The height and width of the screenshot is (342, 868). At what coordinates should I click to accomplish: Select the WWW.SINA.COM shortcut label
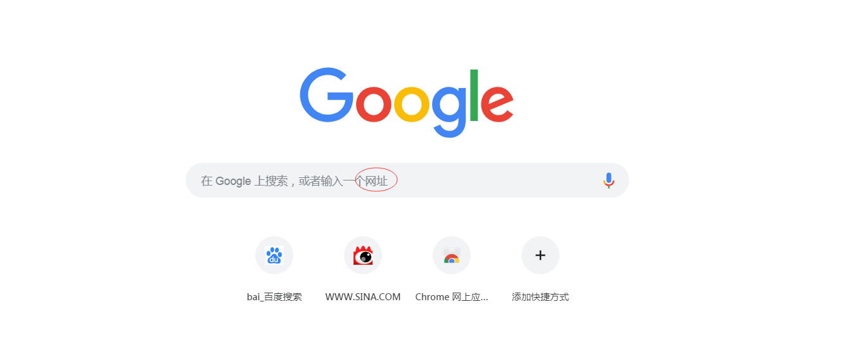click(363, 297)
